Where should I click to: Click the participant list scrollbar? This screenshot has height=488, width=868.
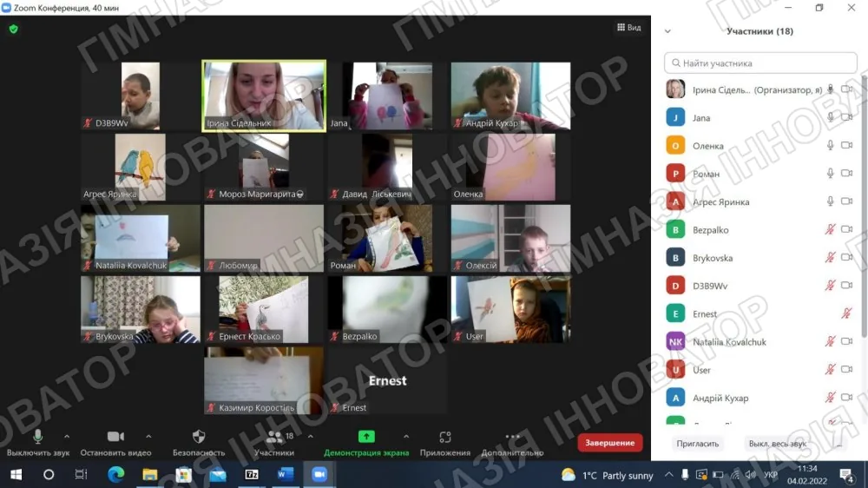click(864, 206)
